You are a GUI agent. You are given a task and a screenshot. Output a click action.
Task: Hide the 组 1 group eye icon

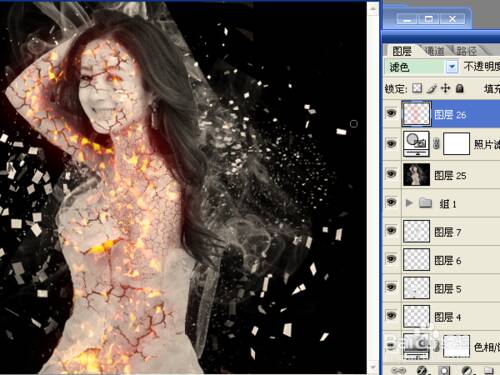(x=391, y=202)
